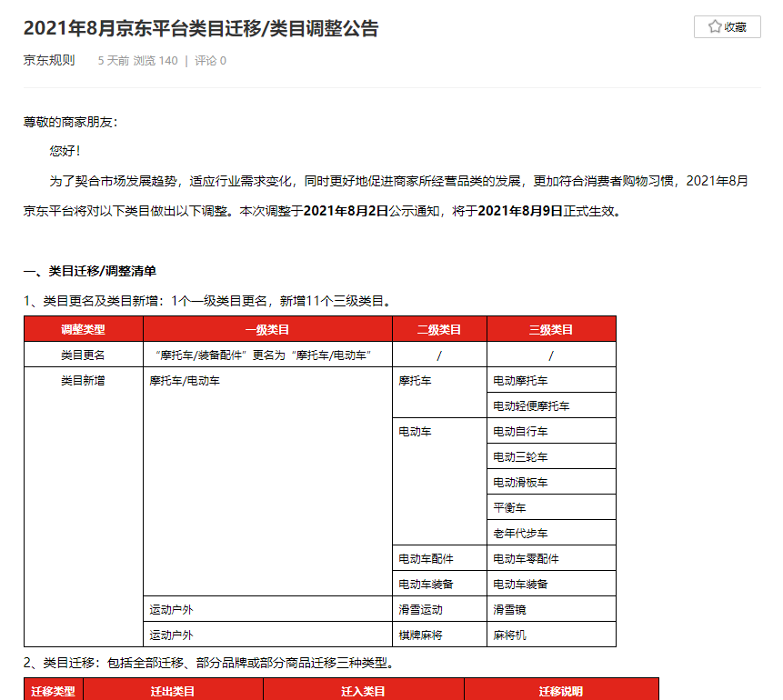Click the 滑雪镜 cell
783x700 pixels.
pyautogui.click(x=551, y=609)
